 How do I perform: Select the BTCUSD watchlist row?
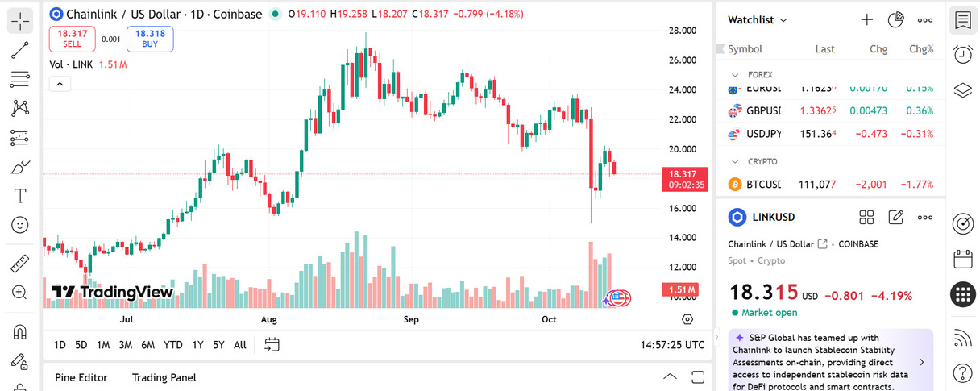click(830, 185)
